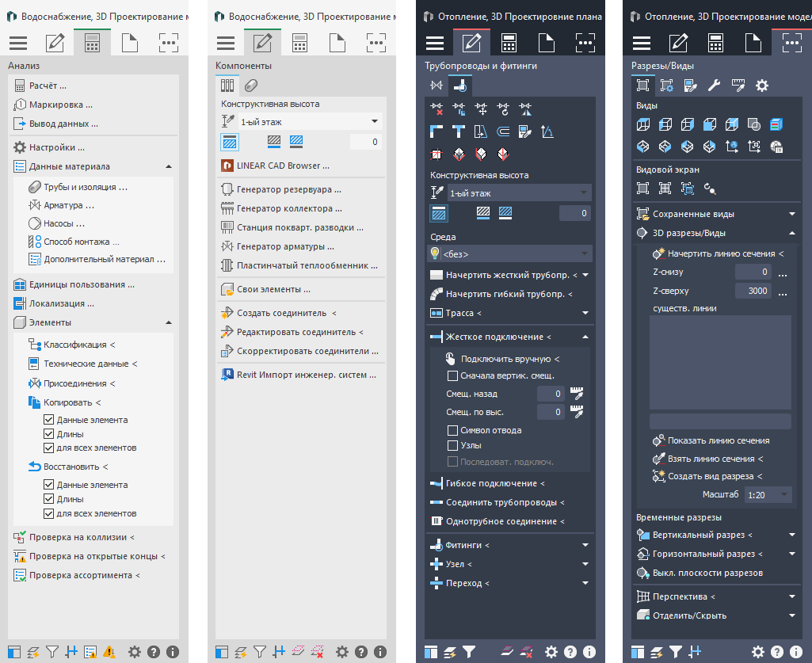
Task: Open the Масштаб 1:20 dropdown
Action: point(768,494)
